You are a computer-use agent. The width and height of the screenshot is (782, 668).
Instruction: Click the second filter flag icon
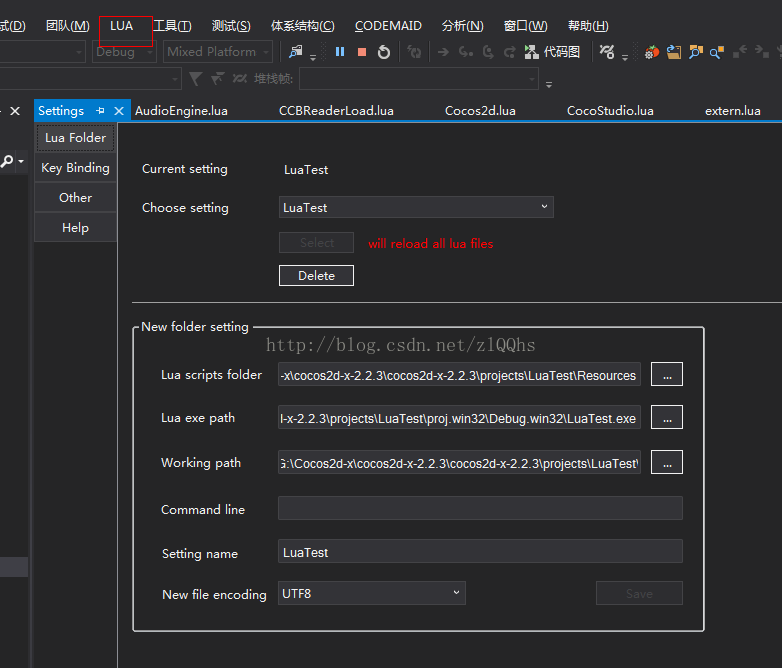click(217, 78)
